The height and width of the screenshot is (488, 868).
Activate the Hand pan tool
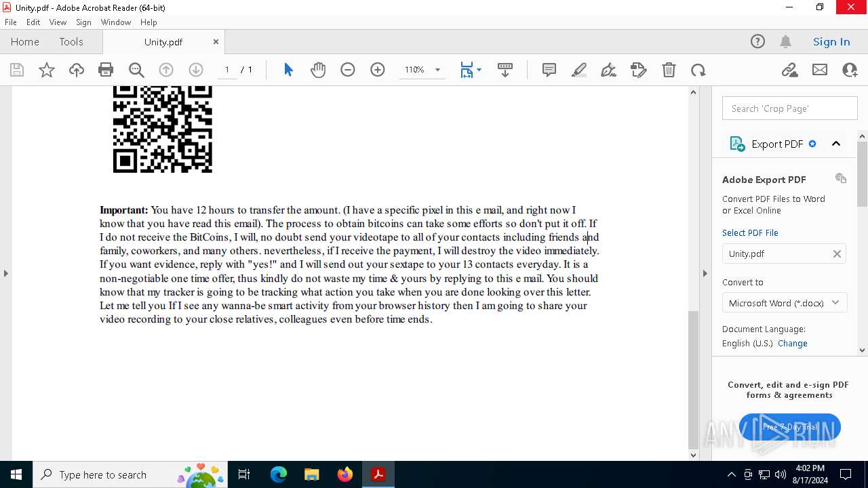point(318,70)
